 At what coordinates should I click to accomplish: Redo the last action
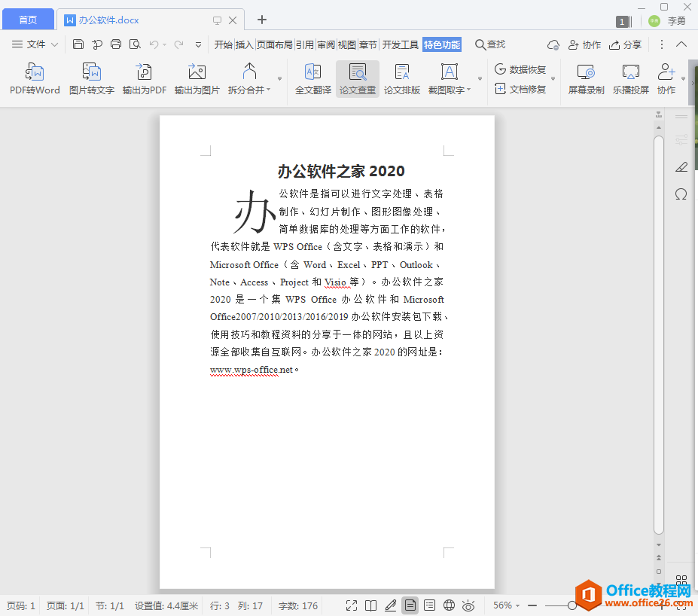coord(179,44)
